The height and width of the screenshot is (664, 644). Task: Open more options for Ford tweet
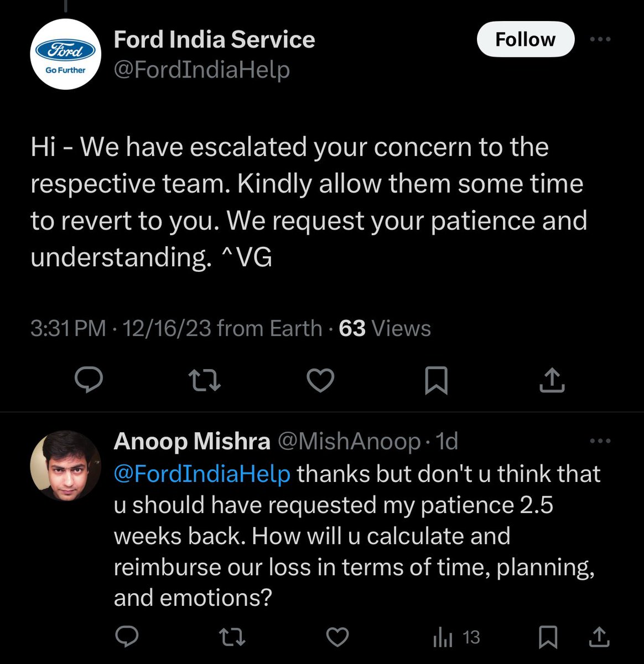pos(600,39)
